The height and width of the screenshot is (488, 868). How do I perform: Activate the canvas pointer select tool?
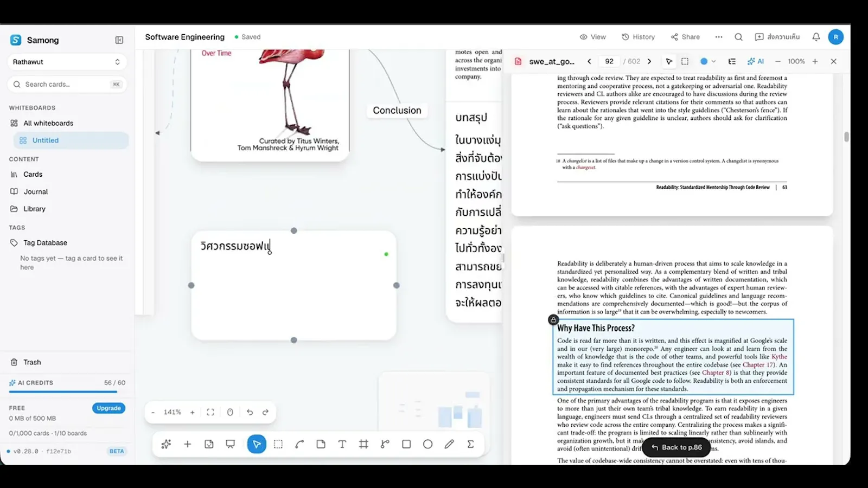point(257,444)
